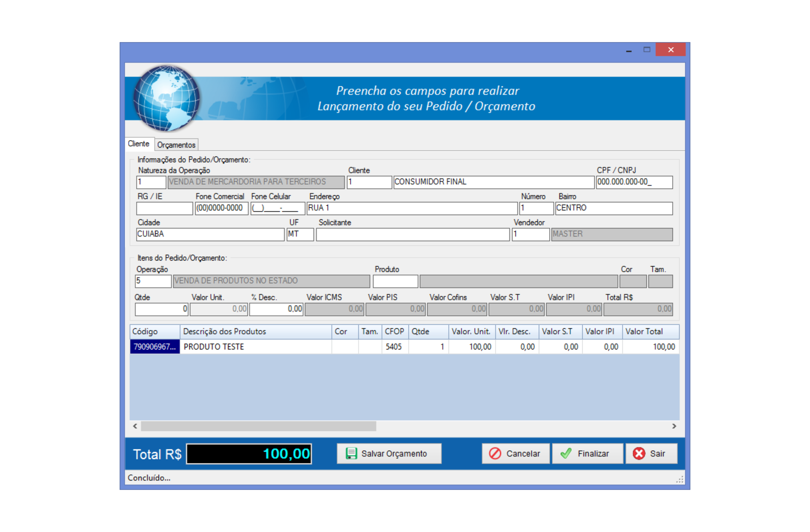The height and width of the screenshot is (532, 810).
Task: Click the Valor Unit. input field
Action: pyautogui.click(x=219, y=309)
